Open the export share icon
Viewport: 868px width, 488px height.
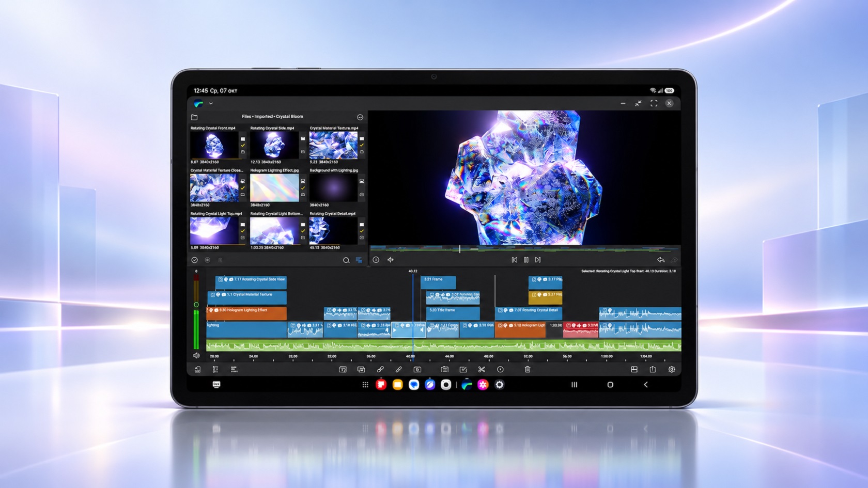pos(653,369)
